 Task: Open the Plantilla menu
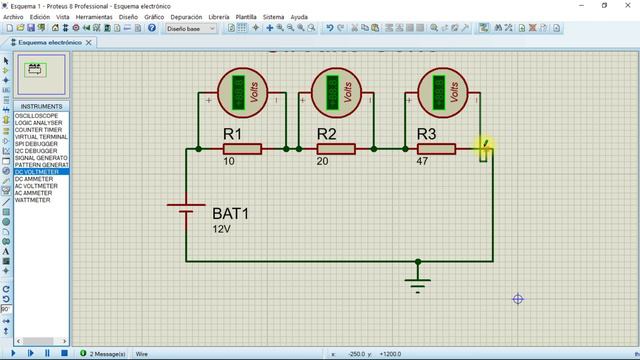pyautogui.click(x=246, y=17)
